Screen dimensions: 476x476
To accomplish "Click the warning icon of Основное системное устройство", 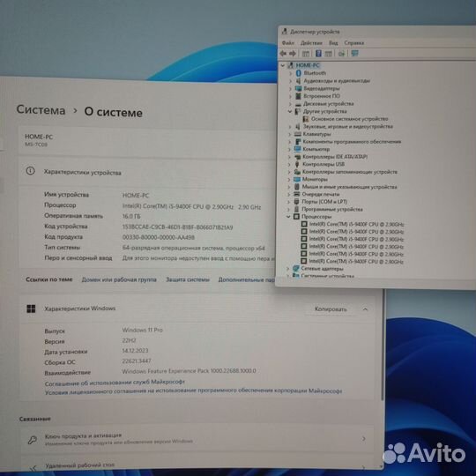I will tap(306, 119).
